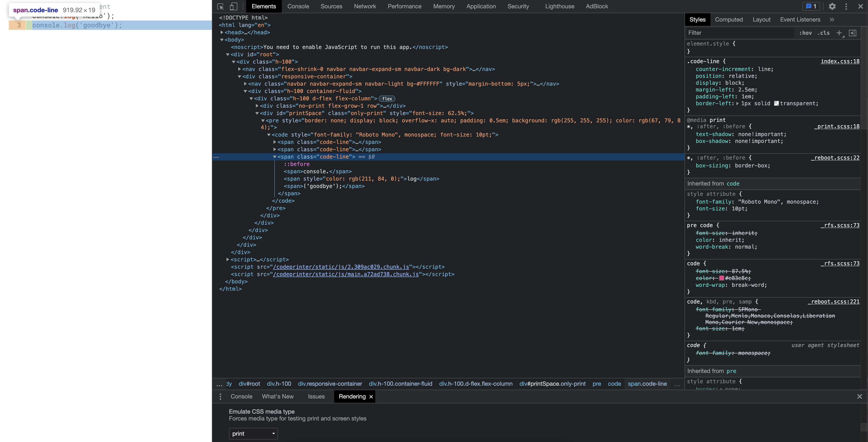The width and height of the screenshot is (868, 442).
Task: Open the element states sidebar icon
Action: pyautogui.click(x=853, y=33)
